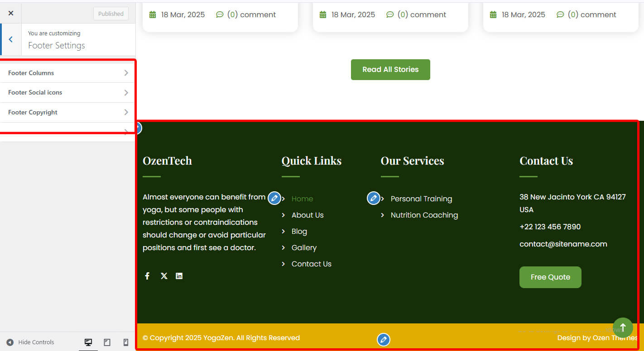The width and height of the screenshot is (644, 351).
Task: Open Nutrition Coaching service link
Action: coord(424,215)
